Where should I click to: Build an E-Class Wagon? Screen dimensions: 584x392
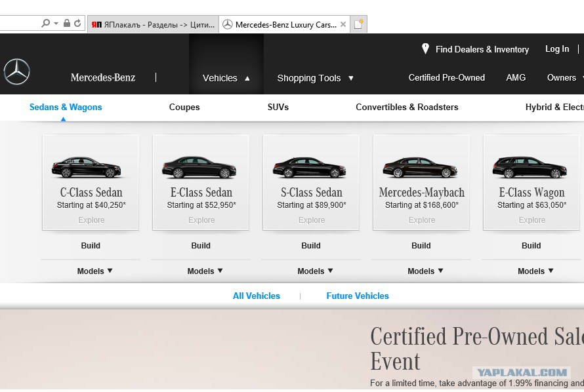(531, 245)
